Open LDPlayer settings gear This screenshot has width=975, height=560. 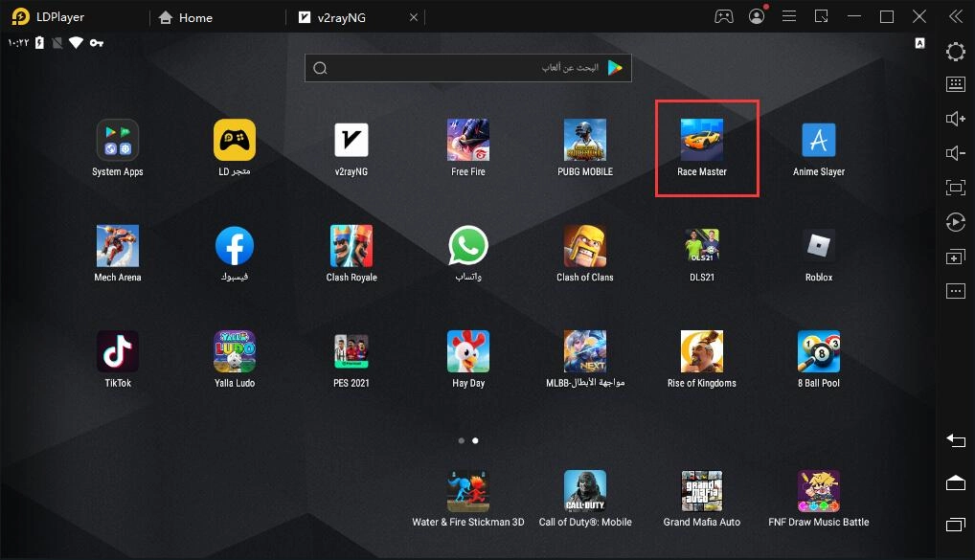pos(956,51)
